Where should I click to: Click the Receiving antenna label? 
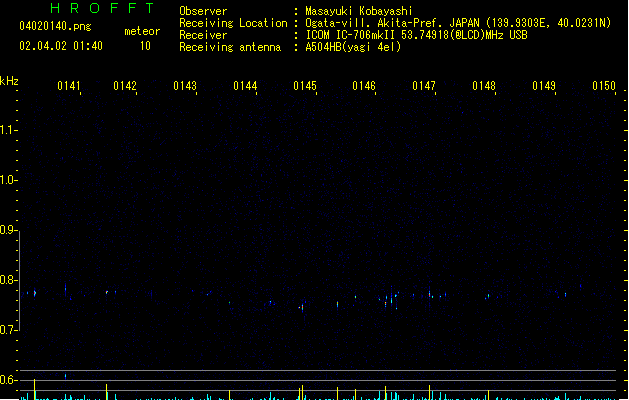click(230, 47)
